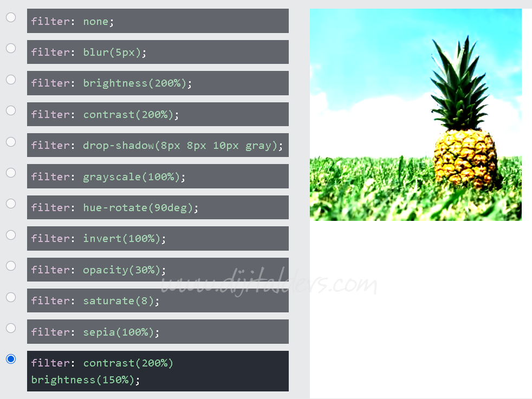Select the grayscale(100%) radio button
This screenshot has width=532, height=399.
click(x=11, y=173)
